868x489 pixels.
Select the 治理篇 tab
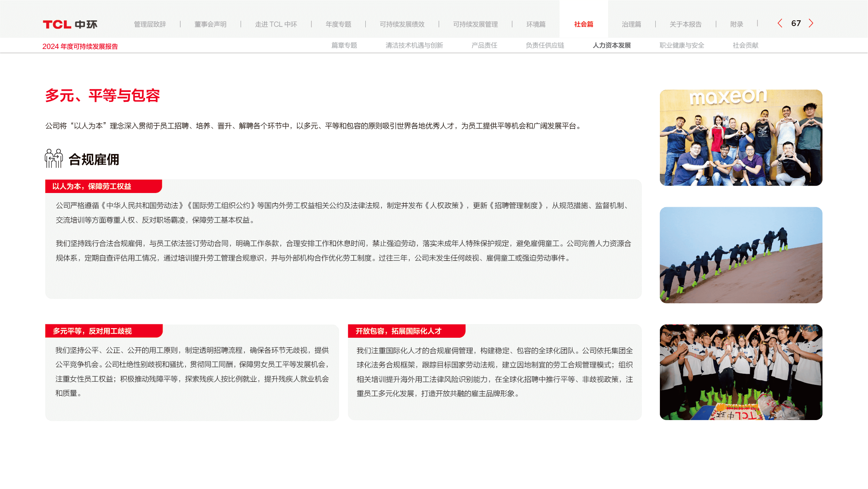(x=631, y=25)
